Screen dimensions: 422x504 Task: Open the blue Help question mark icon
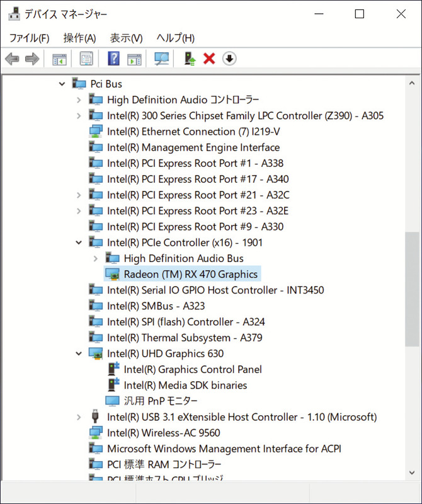(113, 59)
